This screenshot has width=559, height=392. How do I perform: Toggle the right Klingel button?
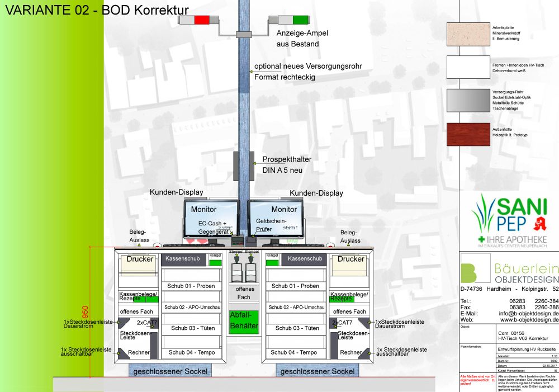pos(272,262)
